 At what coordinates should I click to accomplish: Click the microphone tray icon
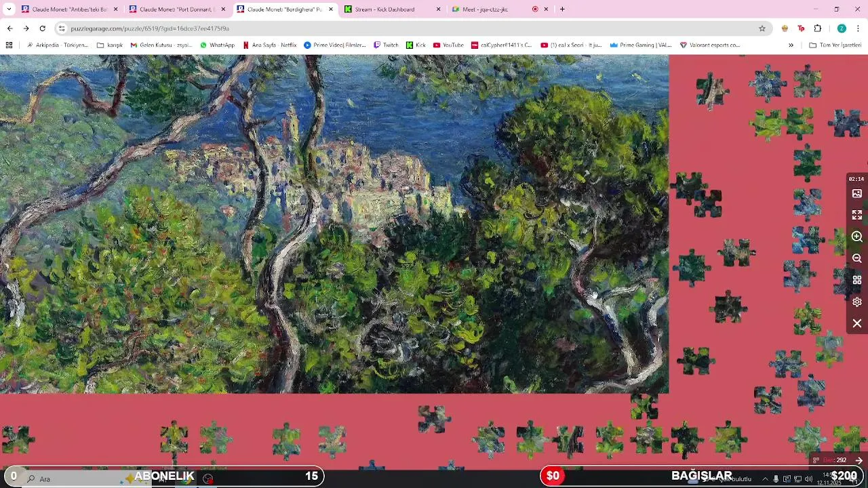click(776, 479)
